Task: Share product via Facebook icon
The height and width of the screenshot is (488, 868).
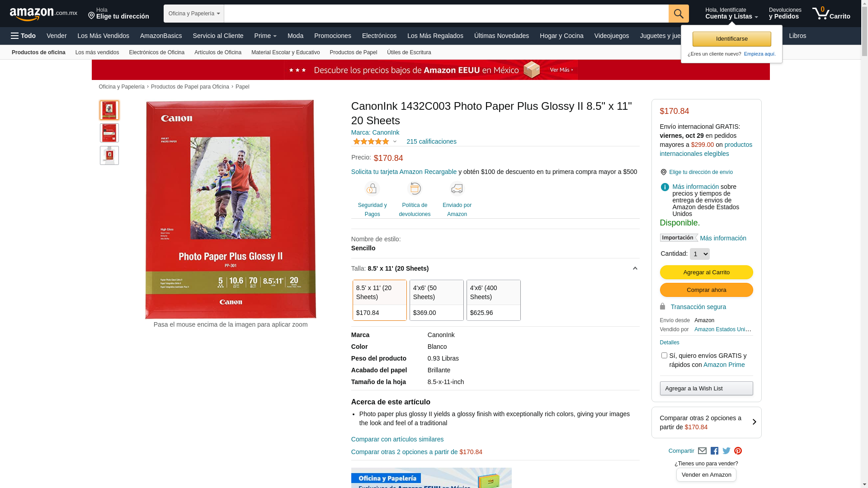Action: [714, 451]
